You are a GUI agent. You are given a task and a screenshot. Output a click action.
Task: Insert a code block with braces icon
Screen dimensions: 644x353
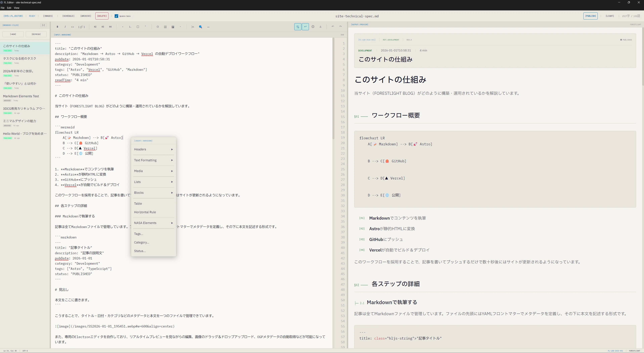pos(158,27)
